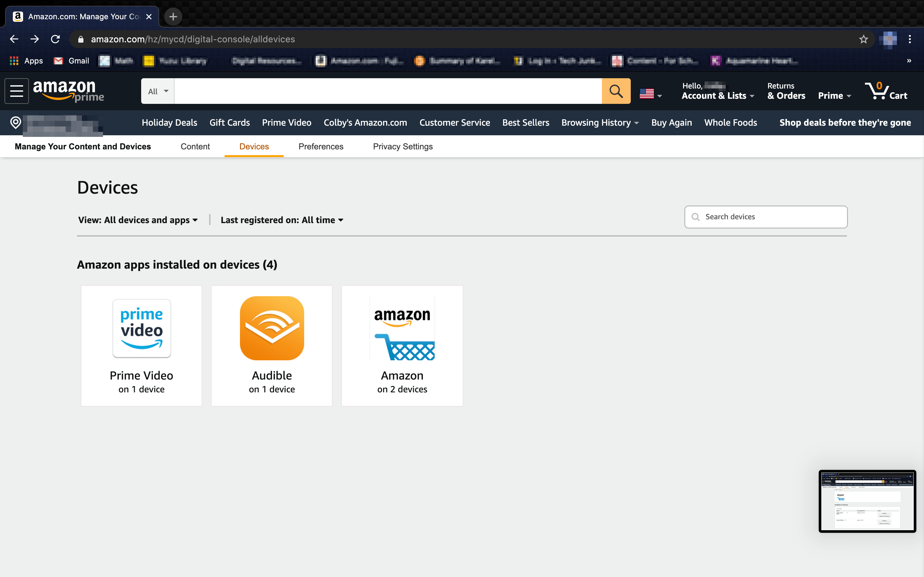Click the Prime Video app tile
Image resolution: width=924 pixels, height=577 pixels.
(141, 345)
